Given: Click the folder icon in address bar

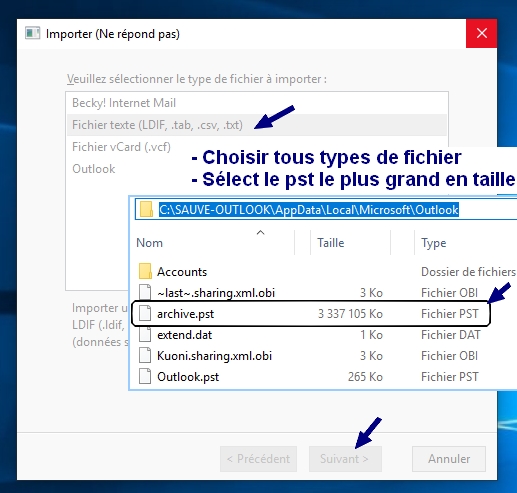Looking at the screenshot, I should (146, 209).
